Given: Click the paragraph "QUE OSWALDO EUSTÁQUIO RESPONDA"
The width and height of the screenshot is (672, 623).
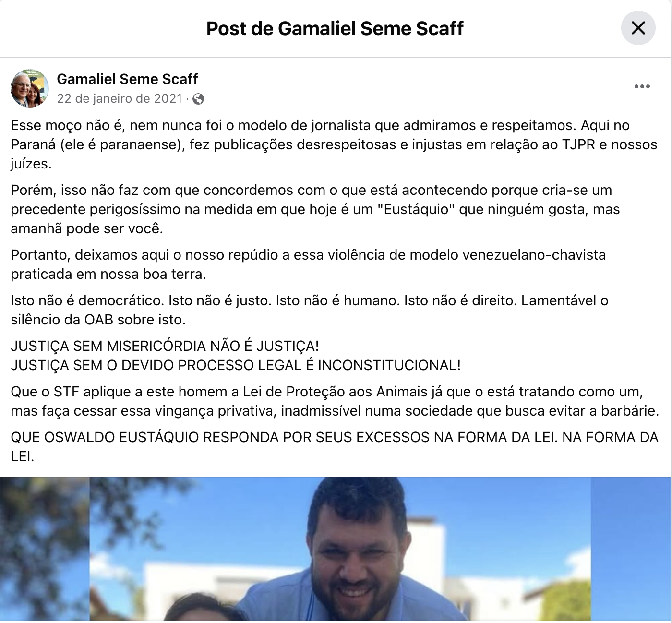Looking at the screenshot, I should [335, 447].
